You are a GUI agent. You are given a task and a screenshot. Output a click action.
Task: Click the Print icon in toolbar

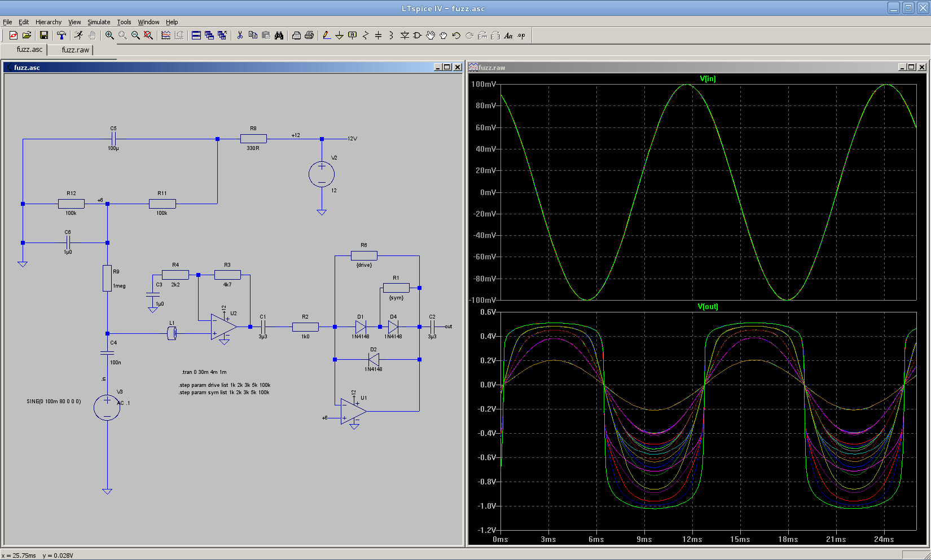pos(309,35)
